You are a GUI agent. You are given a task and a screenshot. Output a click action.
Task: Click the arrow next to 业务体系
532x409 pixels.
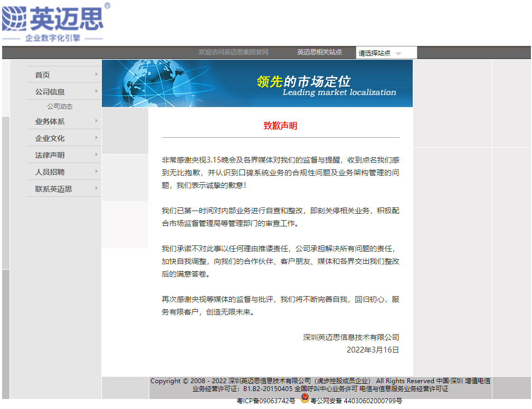(x=97, y=121)
